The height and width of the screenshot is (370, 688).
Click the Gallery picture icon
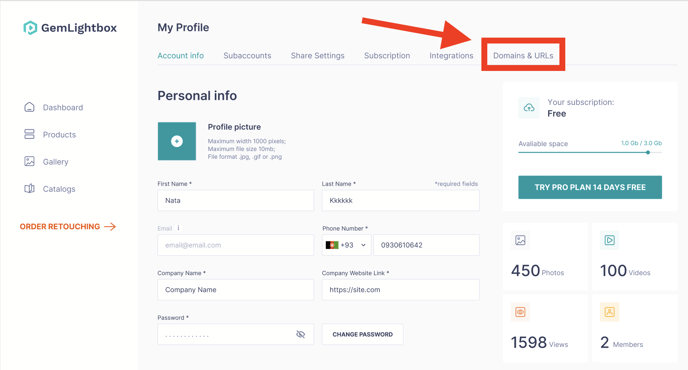coord(29,162)
